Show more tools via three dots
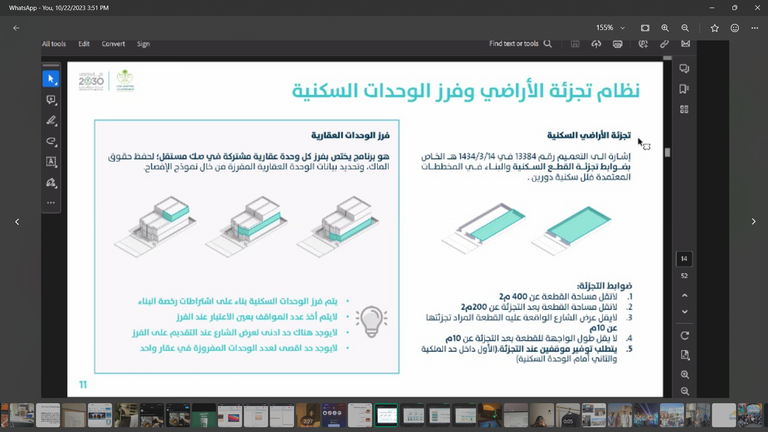Screen dimensions: 768x432 (x=51, y=203)
